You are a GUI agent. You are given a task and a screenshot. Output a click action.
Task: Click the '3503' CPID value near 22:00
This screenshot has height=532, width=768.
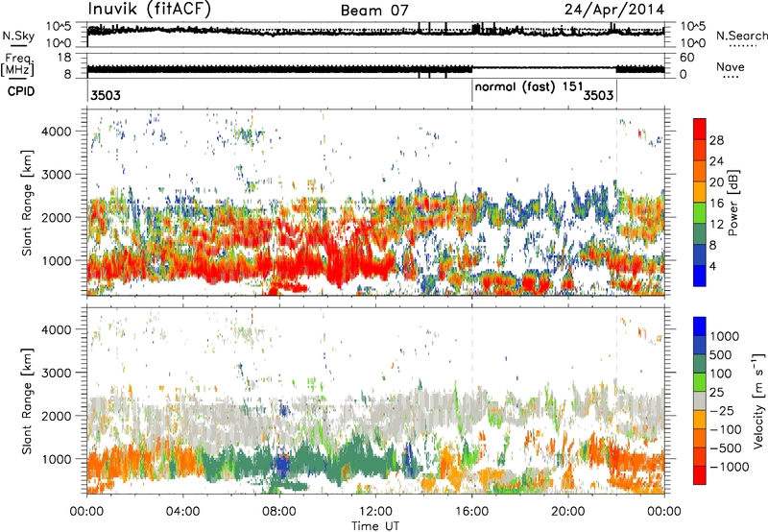pos(598,95)
